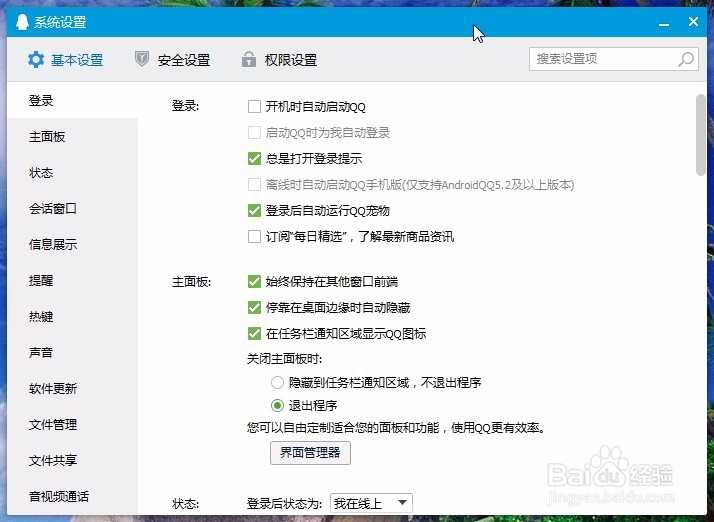Screen dimensions: 714x522
Task: Enable 订阅"每日精选" checkbox
Action: (254, 236)
